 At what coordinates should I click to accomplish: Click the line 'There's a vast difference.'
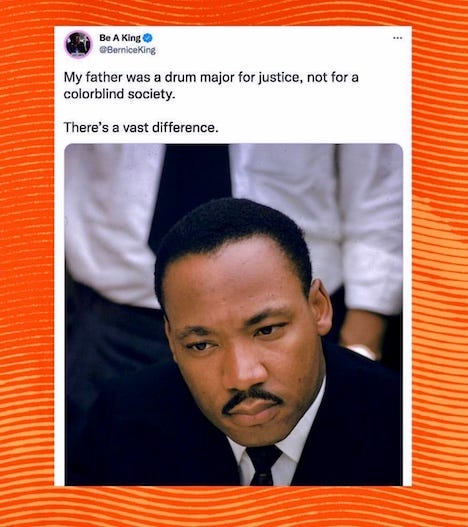[141, 128]
